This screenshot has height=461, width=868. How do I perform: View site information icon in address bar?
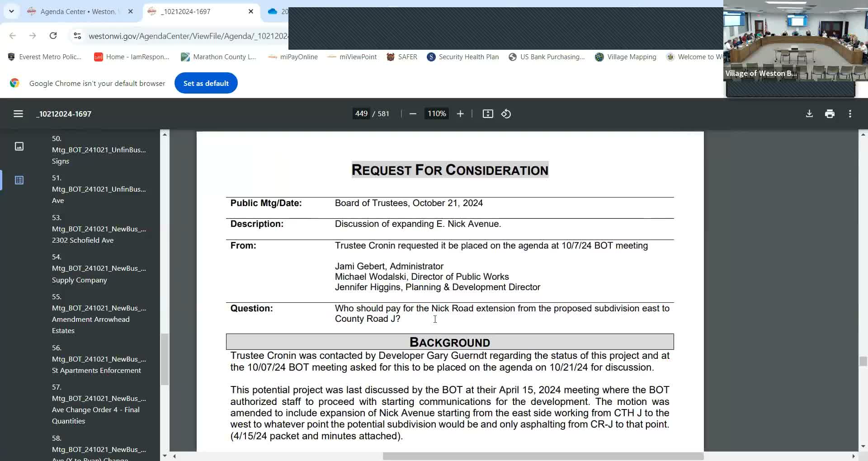tap(77, 36)
